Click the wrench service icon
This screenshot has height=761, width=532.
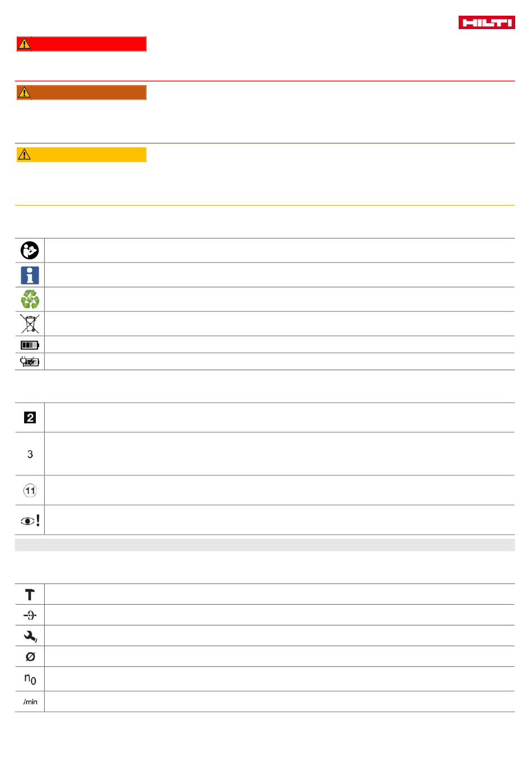(30, 636)
